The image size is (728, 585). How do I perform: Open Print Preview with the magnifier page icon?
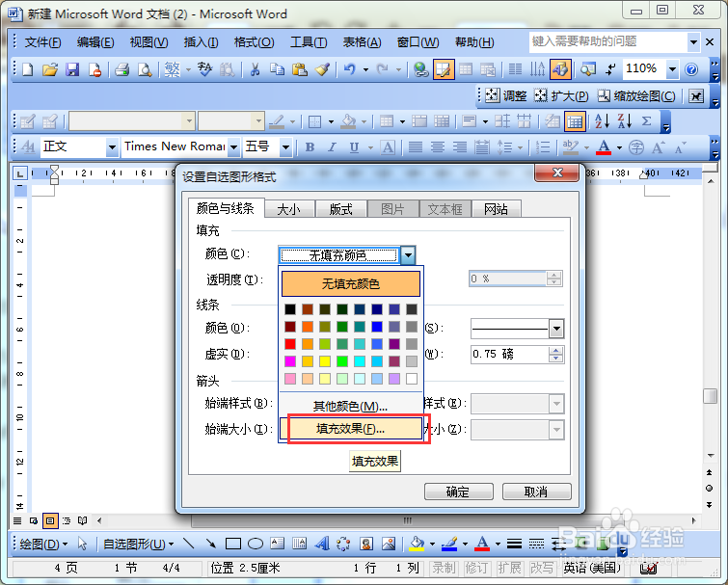tap(145, 69)
